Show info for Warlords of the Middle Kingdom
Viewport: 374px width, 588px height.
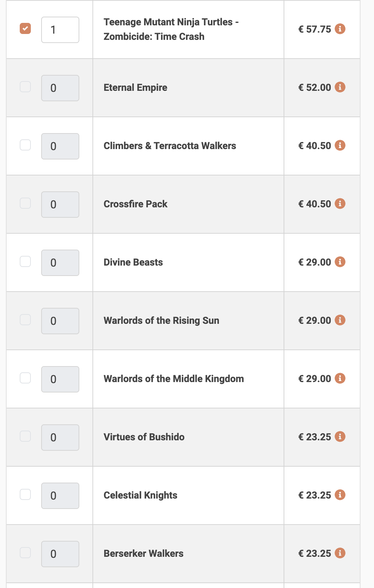(340, 378)
